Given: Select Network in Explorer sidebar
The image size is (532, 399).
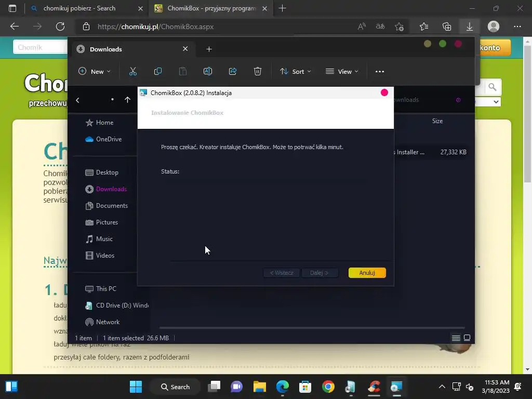Looking at the screenshot, I should pos(102,322).
